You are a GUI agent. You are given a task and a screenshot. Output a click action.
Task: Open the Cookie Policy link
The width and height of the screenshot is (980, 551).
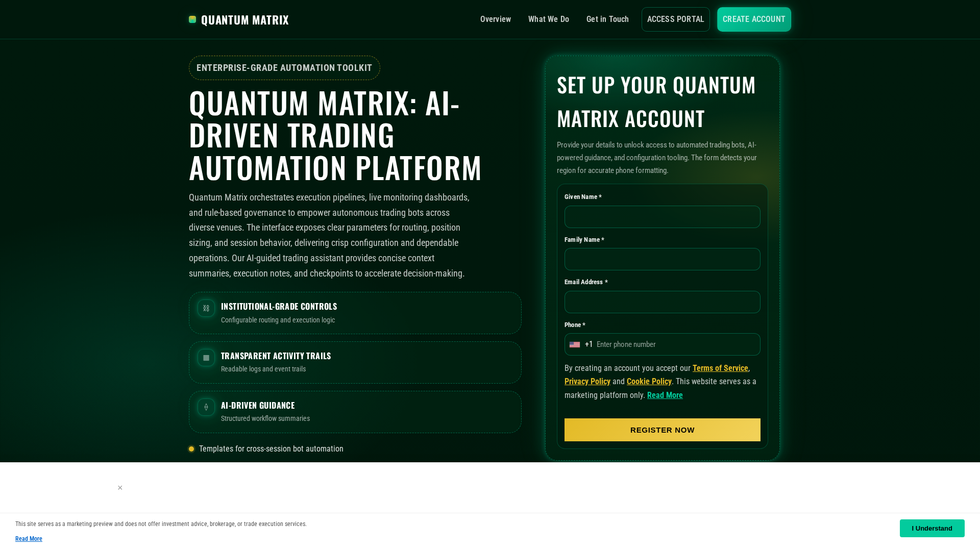[x=649, y=382]
